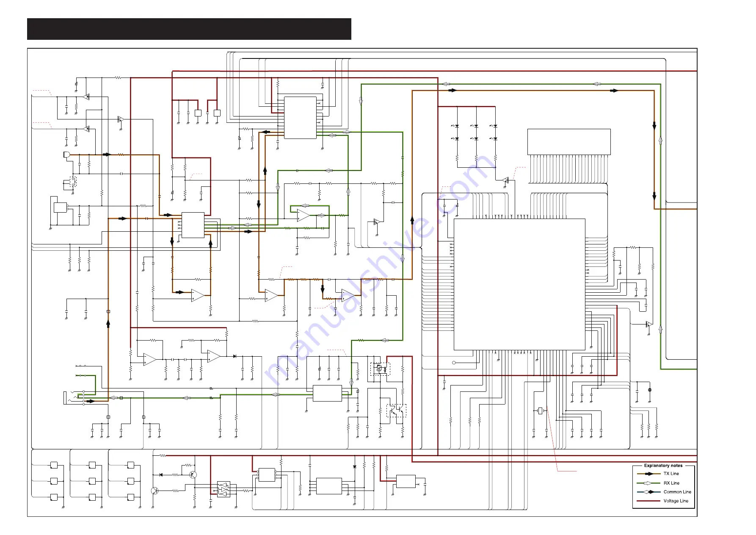
Task: Click the dark red Voltage line sample in legend
Action: (648, 501)
